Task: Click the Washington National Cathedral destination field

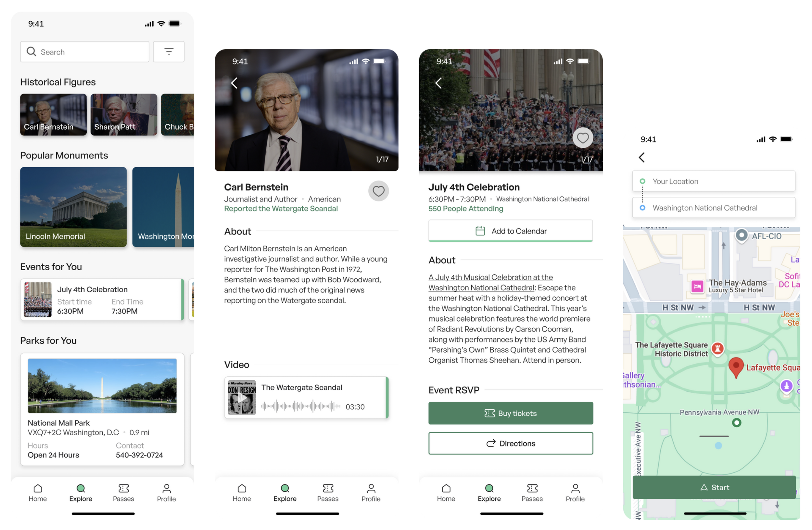Action: pos(714,208)
